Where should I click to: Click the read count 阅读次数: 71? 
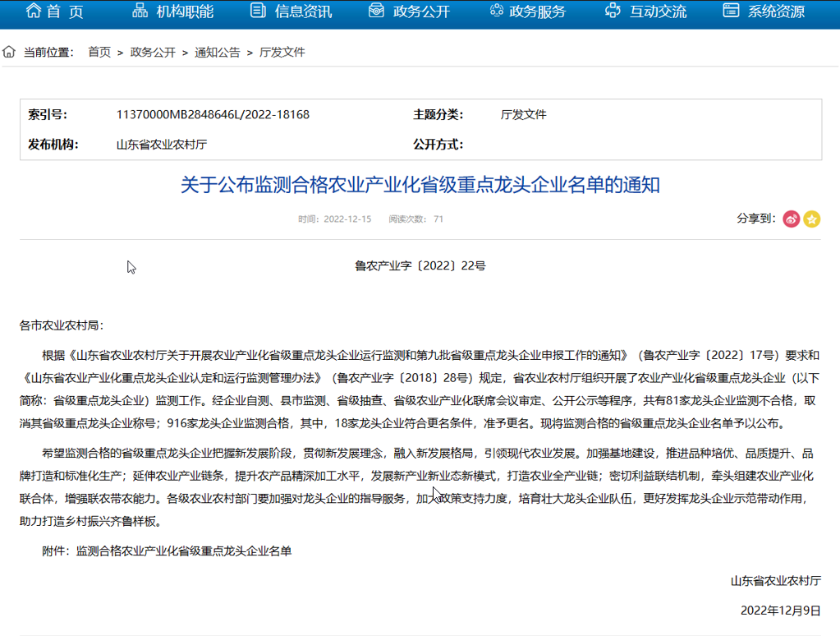pos(415,219)
